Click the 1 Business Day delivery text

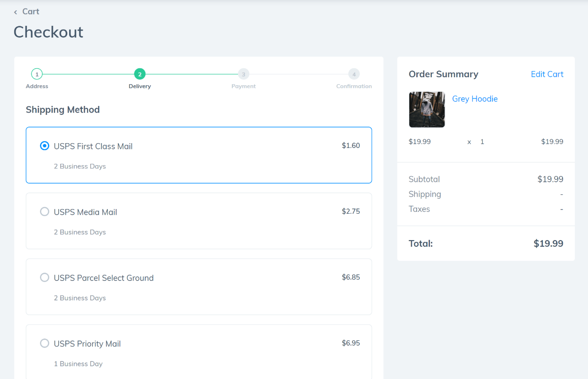78,364
